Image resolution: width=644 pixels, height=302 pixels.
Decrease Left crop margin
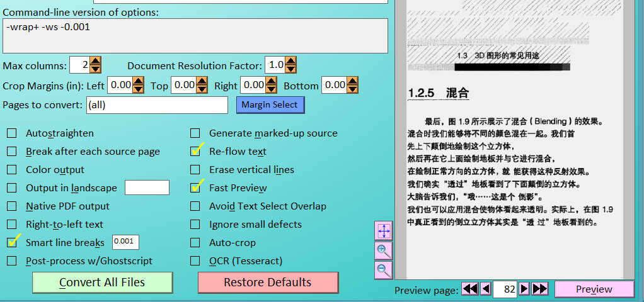click(139, 89)
